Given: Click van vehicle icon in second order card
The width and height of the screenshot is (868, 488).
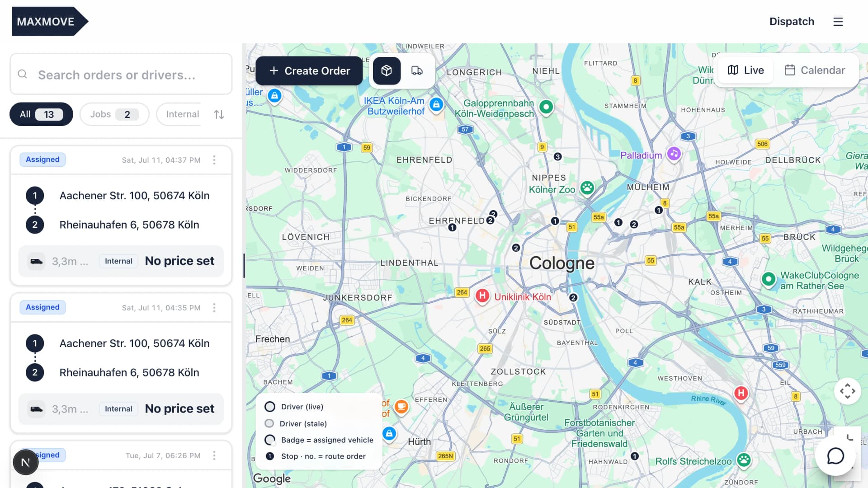Looking at the screenshot, I should click(x=36, y=409).
